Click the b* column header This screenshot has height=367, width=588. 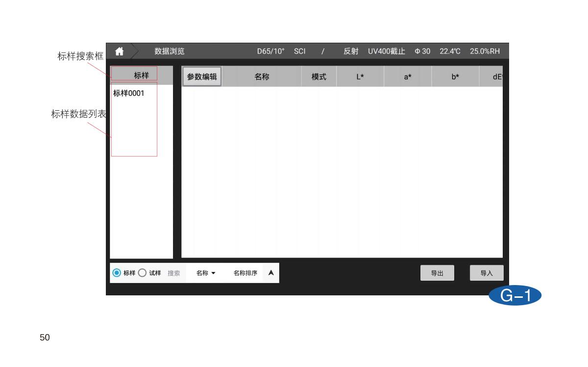tap(455, 77)
